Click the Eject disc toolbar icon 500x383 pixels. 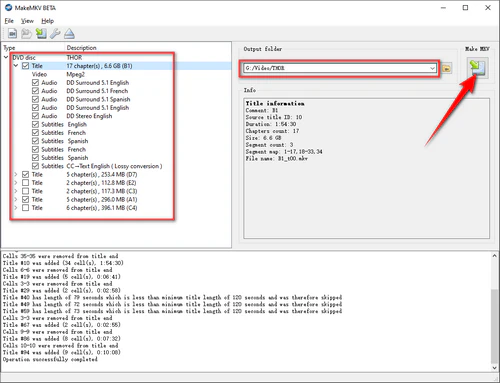tap(69, 34)
